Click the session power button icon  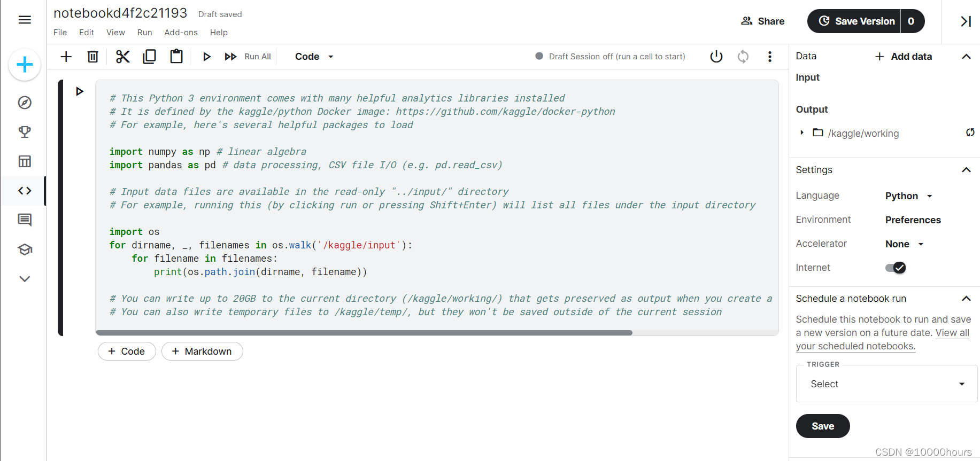point(716,57)
